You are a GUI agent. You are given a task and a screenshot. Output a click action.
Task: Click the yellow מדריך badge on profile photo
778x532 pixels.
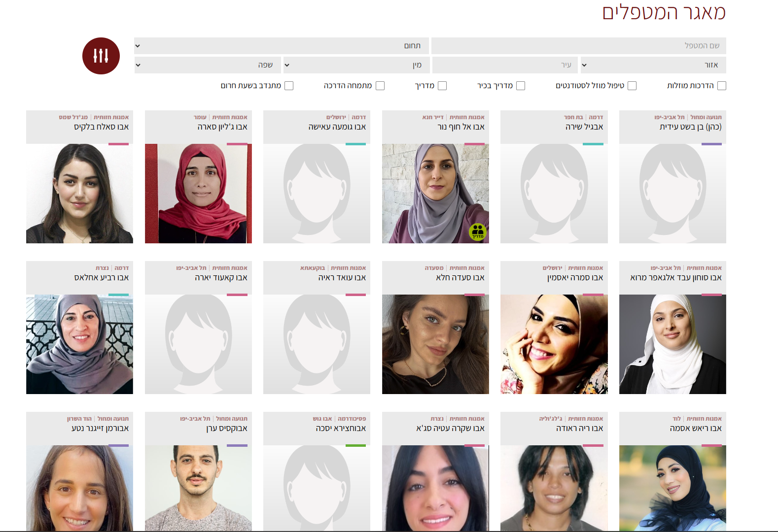[478, 232]
